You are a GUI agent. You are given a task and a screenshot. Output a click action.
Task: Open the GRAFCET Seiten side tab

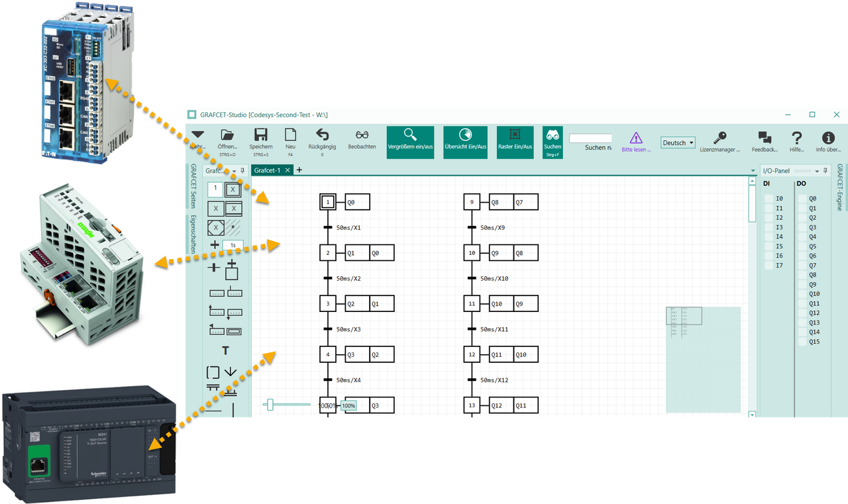(x=193, y=186)
